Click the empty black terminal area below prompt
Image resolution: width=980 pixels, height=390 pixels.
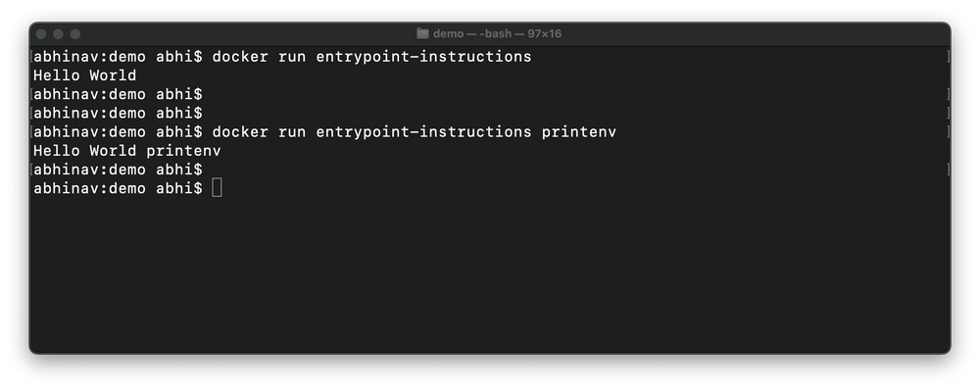coord(490,275)
